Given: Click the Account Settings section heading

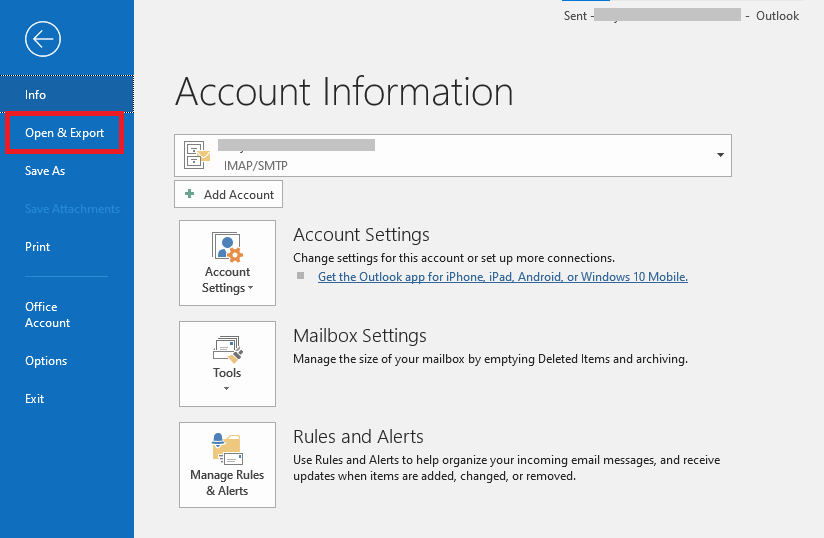Looking at the screenshot, I should (361, 235).
